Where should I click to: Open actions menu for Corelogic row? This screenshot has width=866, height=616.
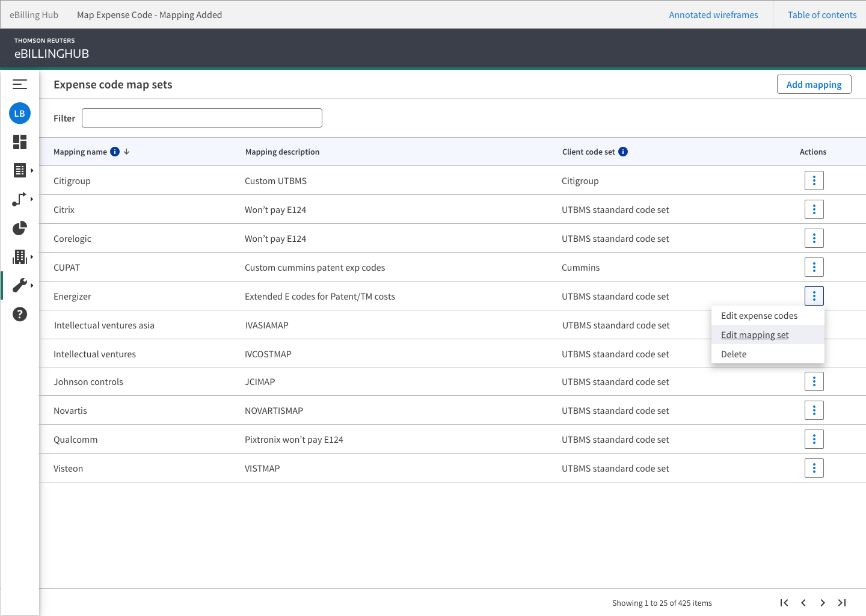pos(814,238)
